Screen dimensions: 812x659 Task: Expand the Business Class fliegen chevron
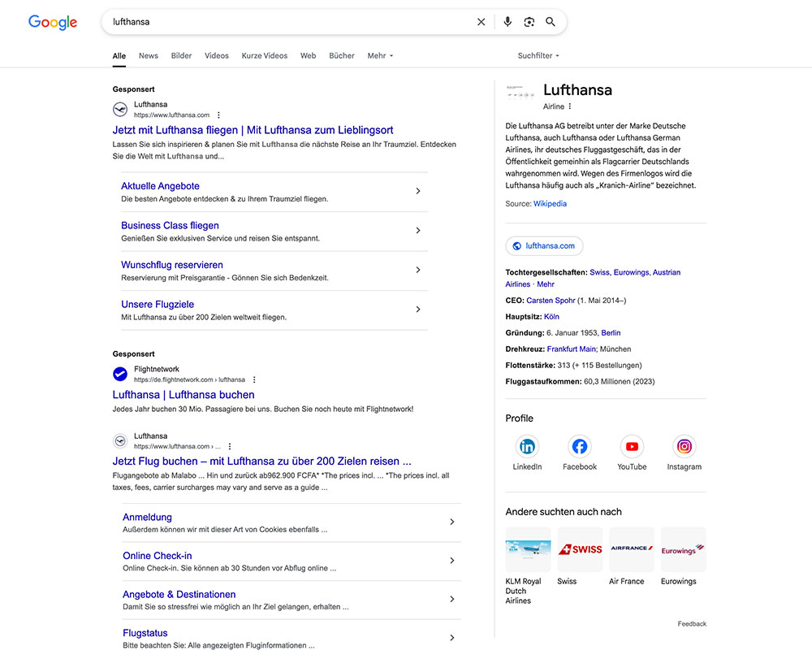tap(418, 231)
